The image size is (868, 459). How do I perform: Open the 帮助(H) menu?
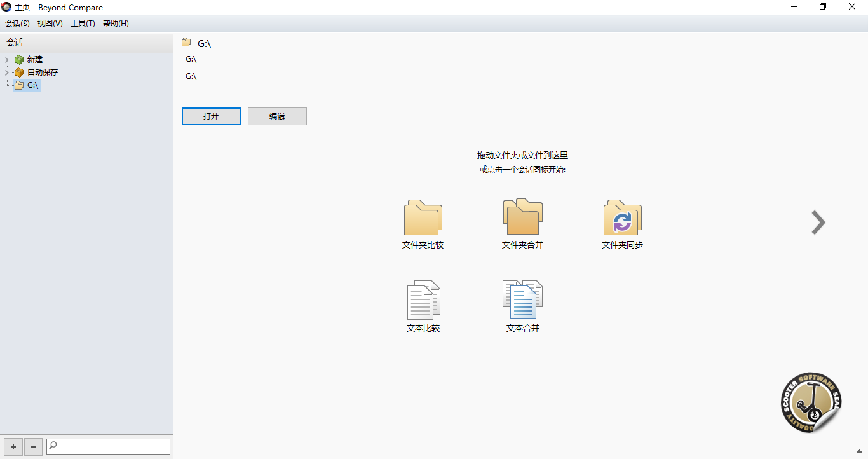point(116,24)
